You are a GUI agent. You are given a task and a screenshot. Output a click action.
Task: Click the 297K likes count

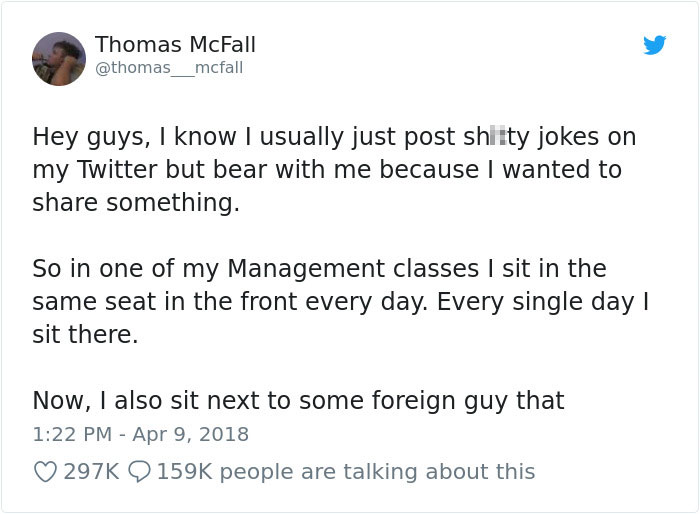pyautogui.click(x=92, y=471)
